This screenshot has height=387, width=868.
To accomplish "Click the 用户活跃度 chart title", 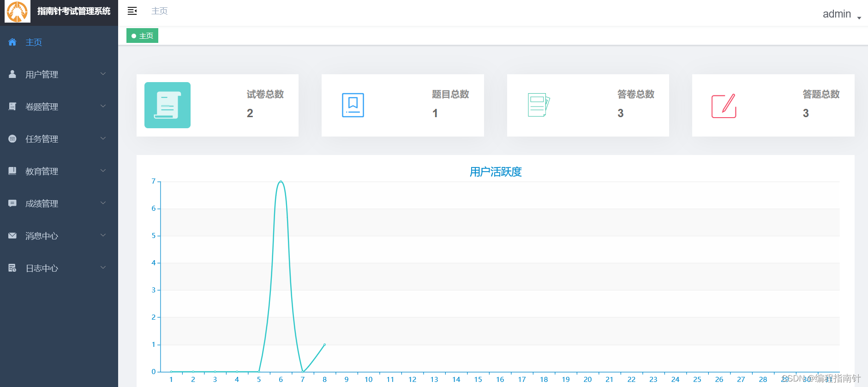I will tap(495, 172).
